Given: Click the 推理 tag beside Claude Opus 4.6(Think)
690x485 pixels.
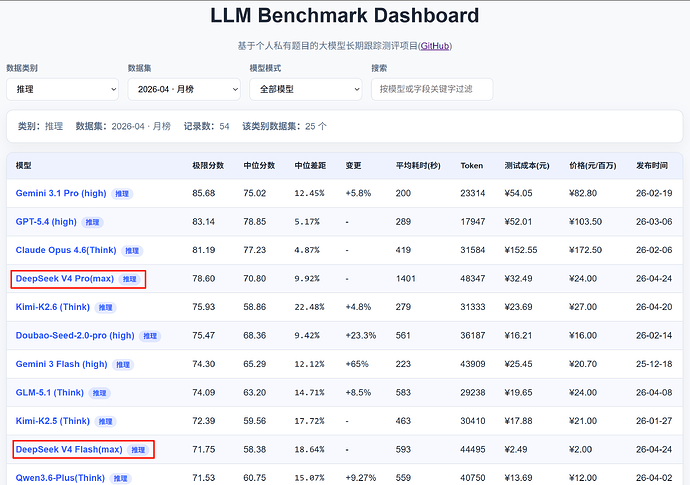Looking at the screenshot, I should click(132, 251).
